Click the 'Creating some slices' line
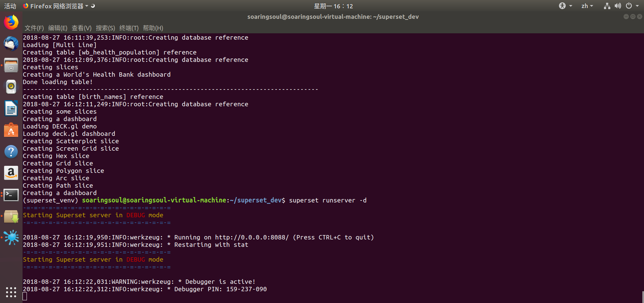This screenshot has height=303, width=644. point(59,112)
